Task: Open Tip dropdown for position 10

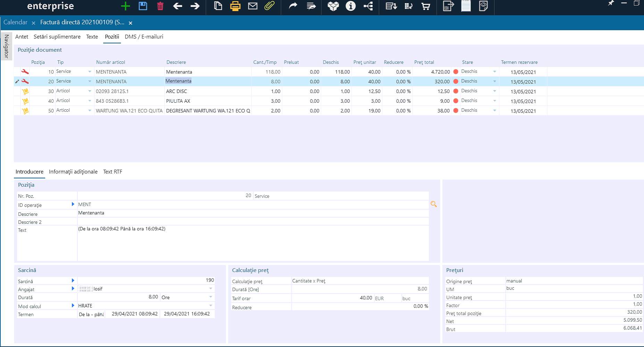Action: tap(90, 72)
